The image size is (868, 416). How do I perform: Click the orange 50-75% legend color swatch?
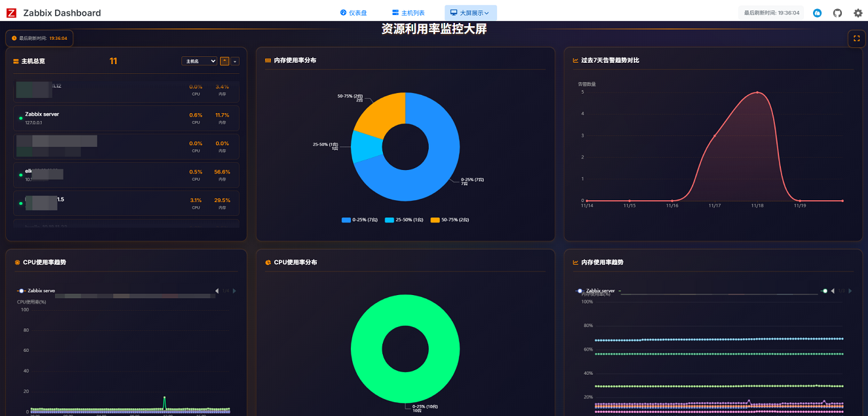point(435,220)
